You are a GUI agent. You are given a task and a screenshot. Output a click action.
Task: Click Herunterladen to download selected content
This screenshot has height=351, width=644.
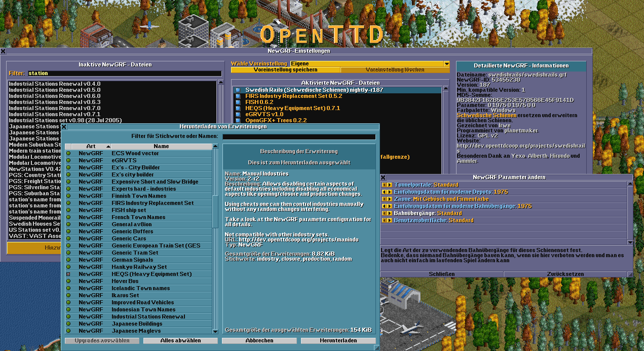pyautogui.click(x=337, y=340)
